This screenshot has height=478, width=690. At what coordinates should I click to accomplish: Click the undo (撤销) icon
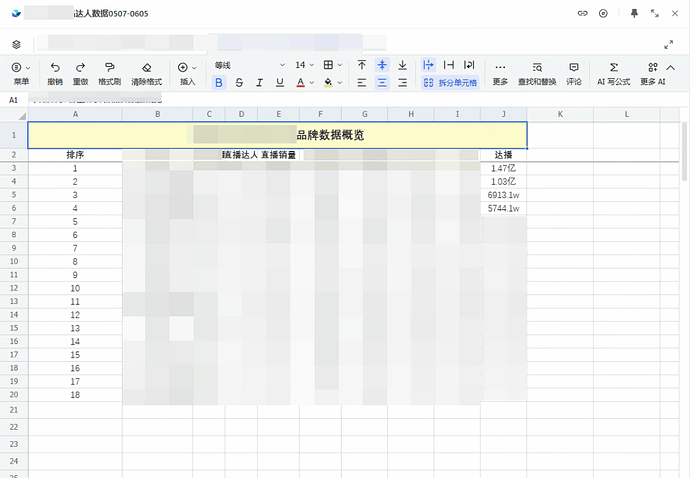[55, 67]
